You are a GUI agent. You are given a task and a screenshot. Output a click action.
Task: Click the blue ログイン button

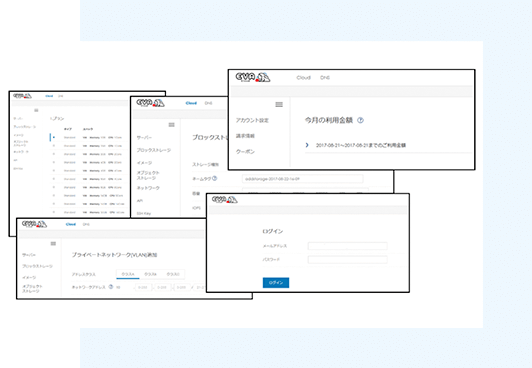[276, 283]
